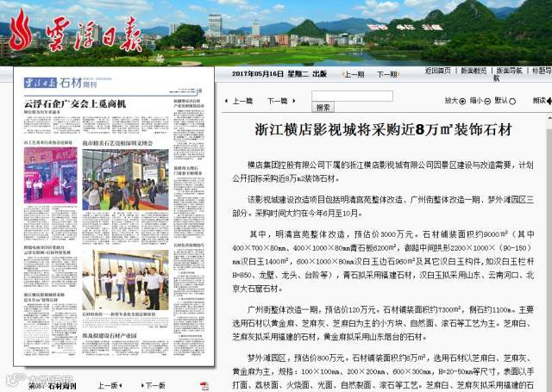Open headline 云浮石企广交会上觅商机 in page thumbnail
Screen dimensions: 552x392
[x=75, y=104]
